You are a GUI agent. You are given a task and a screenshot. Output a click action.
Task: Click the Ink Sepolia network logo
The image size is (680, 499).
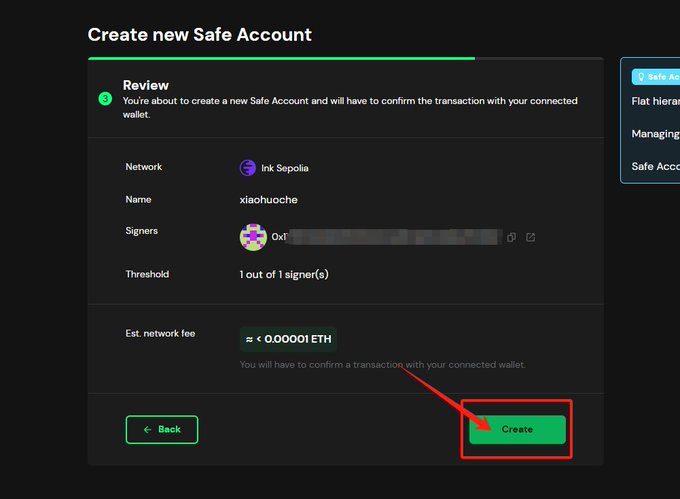click(248, 168)
